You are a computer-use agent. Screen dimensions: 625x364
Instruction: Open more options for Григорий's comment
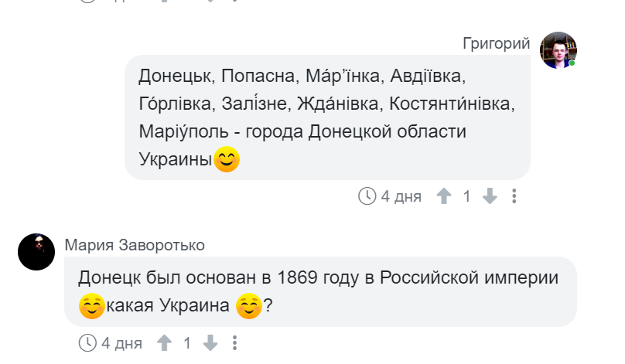pyautogui.click(x=514, y=196)
